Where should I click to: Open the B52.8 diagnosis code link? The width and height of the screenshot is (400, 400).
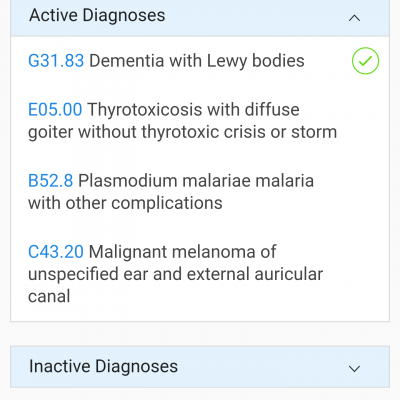point(50,181)
